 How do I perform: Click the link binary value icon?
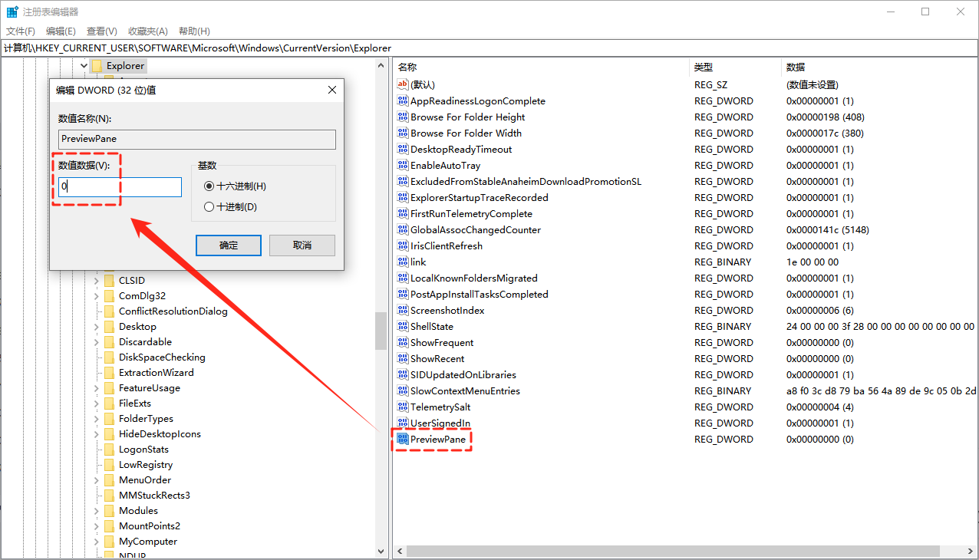(402, 262)
